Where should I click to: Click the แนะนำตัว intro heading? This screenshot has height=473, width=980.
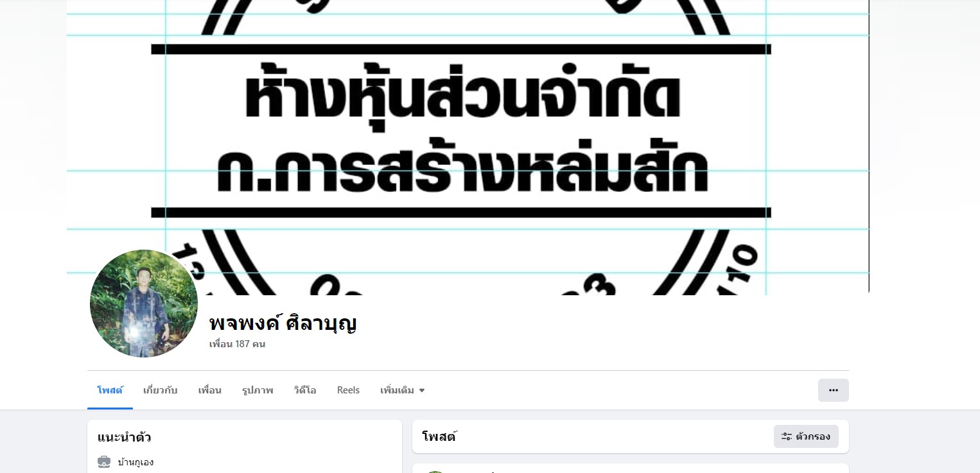coord(124,438)
